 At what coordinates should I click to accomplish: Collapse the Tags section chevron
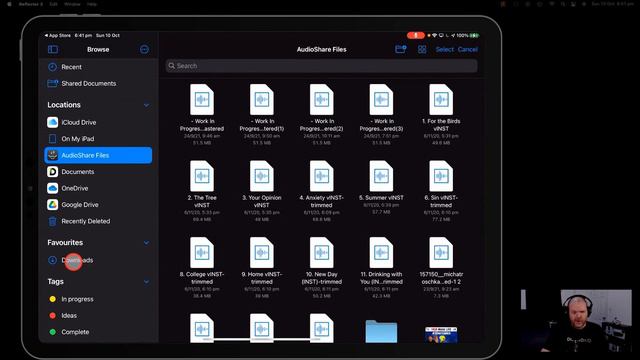pyautogui.click(x=147, y=282)
